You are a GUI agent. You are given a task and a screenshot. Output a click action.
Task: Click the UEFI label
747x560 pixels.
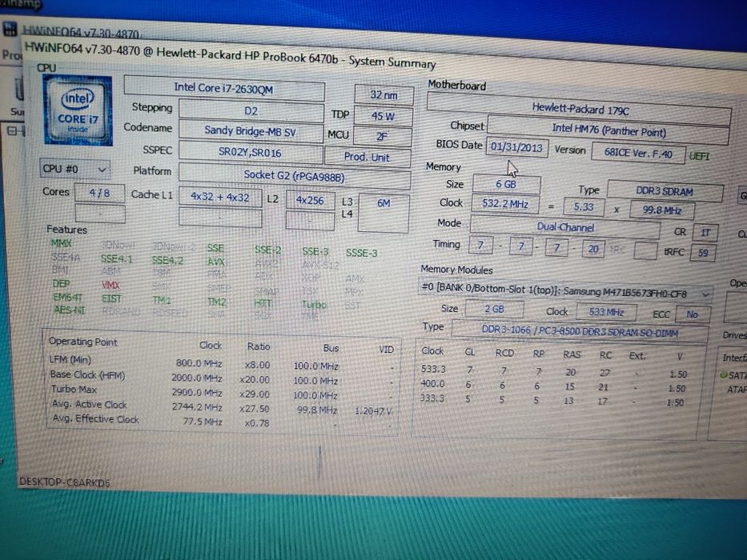pos(699,156)
